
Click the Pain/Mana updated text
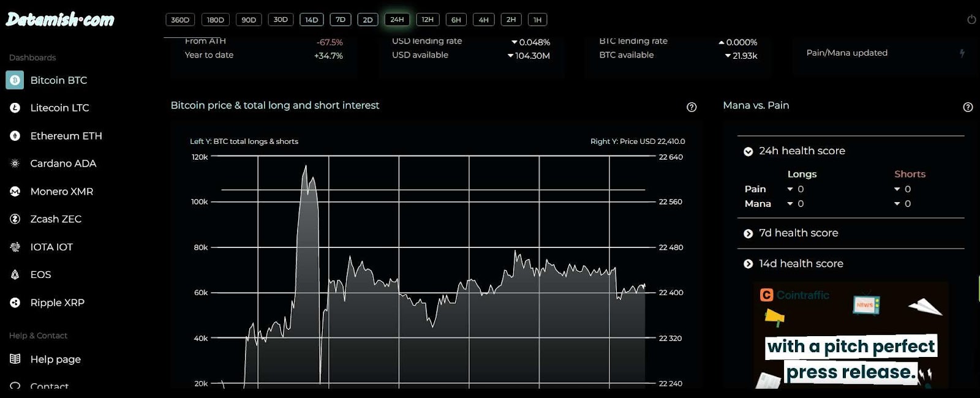[x=847, y=53]
